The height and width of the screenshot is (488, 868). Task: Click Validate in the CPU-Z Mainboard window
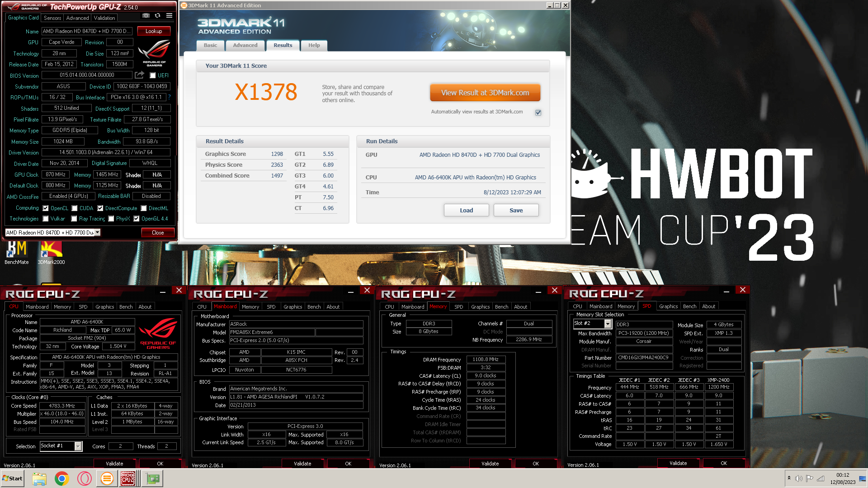pos(302,464)
